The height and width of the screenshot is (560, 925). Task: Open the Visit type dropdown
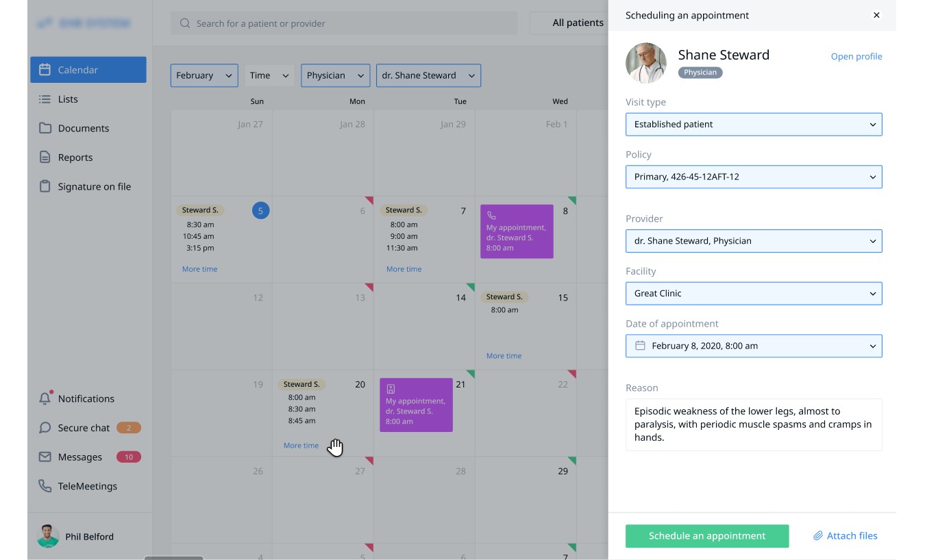pos(754,125)
